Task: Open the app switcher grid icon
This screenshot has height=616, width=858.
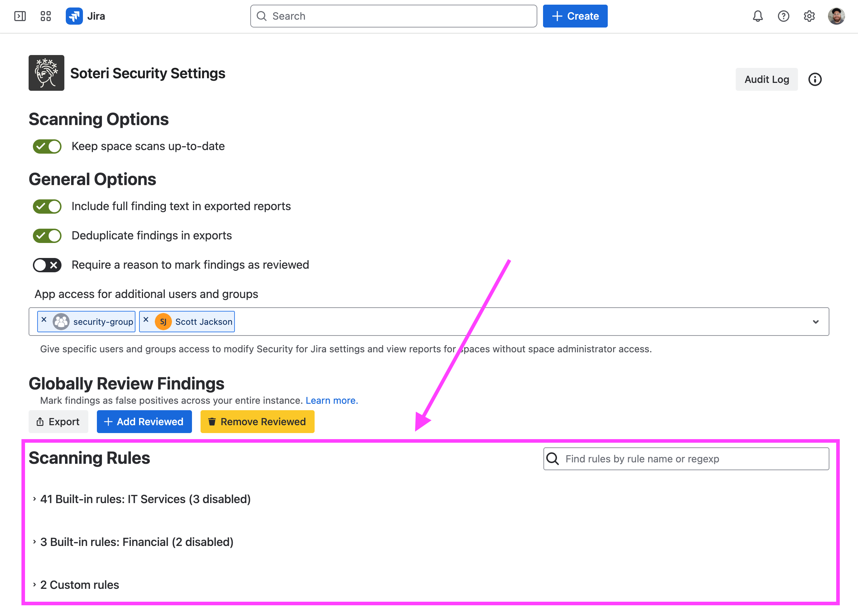Action: [x=45, y=16]
